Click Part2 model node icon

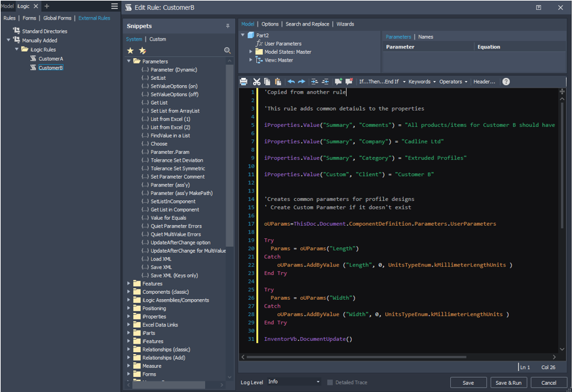pos(251,35)
